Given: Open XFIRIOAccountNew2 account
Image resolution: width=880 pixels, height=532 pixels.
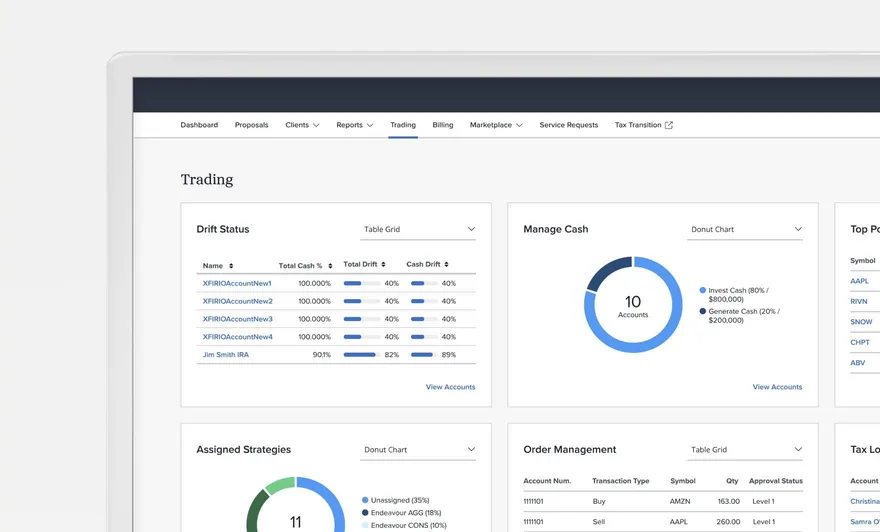Looking at the screenshot, I should (237, 301).
